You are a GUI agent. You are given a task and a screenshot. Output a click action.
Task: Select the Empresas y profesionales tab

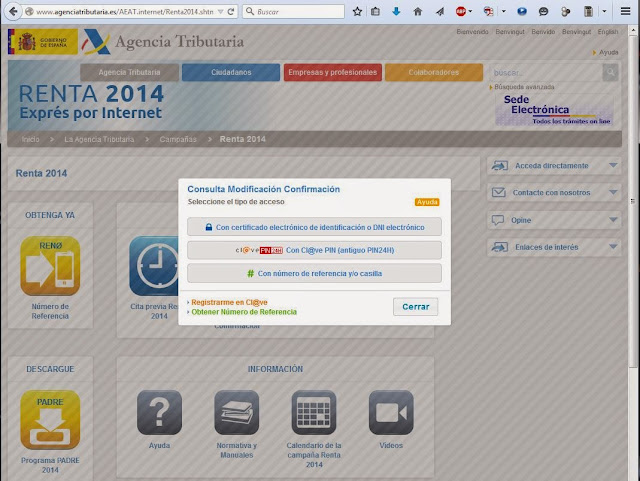(333, 72)
